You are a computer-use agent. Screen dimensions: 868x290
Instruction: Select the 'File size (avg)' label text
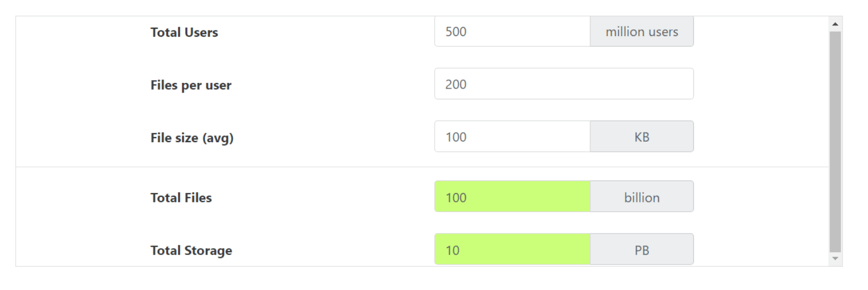click(x=192, y=137)
